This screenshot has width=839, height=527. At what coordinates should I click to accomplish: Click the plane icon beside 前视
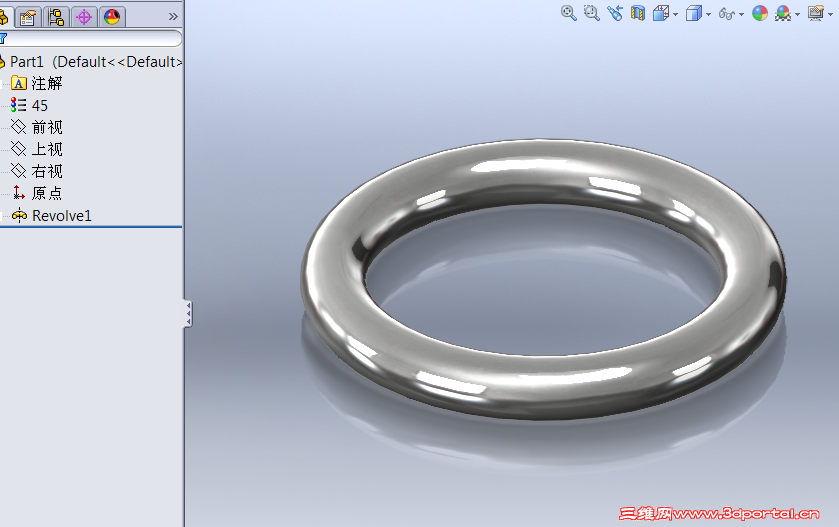coord(19,127)
